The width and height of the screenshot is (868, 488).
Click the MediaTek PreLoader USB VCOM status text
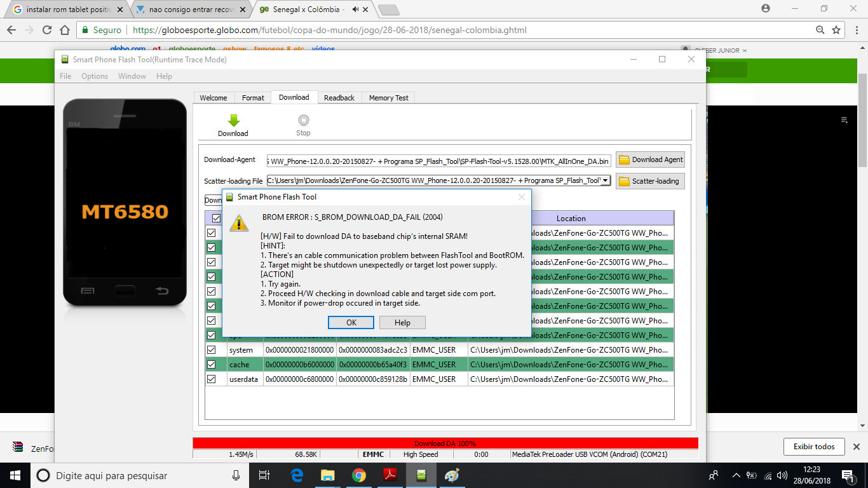[589, 454]
